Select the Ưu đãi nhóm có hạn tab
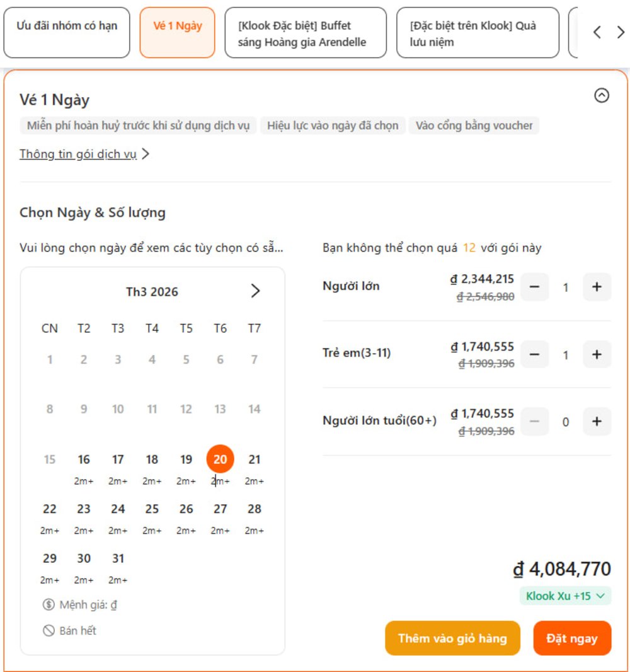This screenshot has width=630, height=672. [67, 33]
